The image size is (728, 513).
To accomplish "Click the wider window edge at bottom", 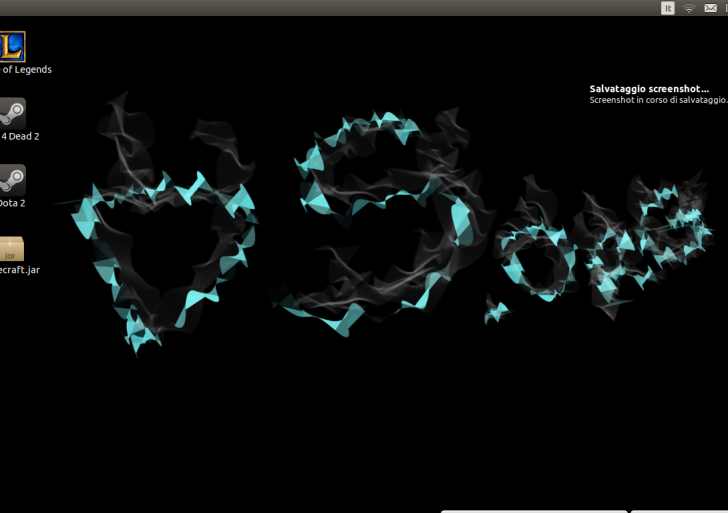I will [534, 510].
